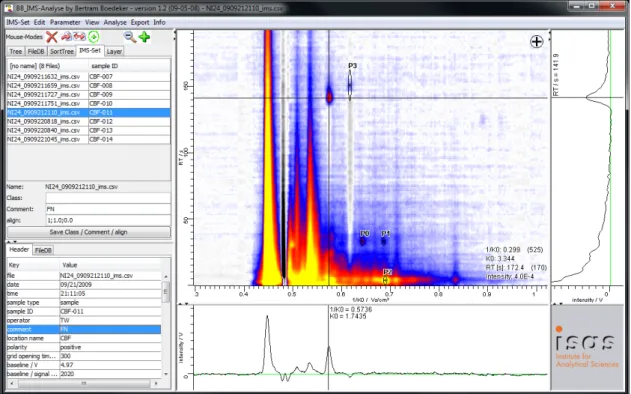Click the horizontal scrollbar right arrow

[156, 383]
